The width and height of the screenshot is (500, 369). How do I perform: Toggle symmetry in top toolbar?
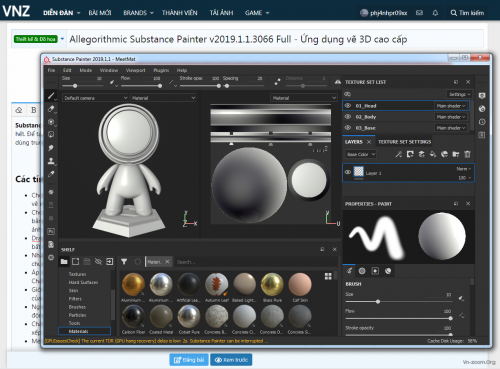click(338, 82)
